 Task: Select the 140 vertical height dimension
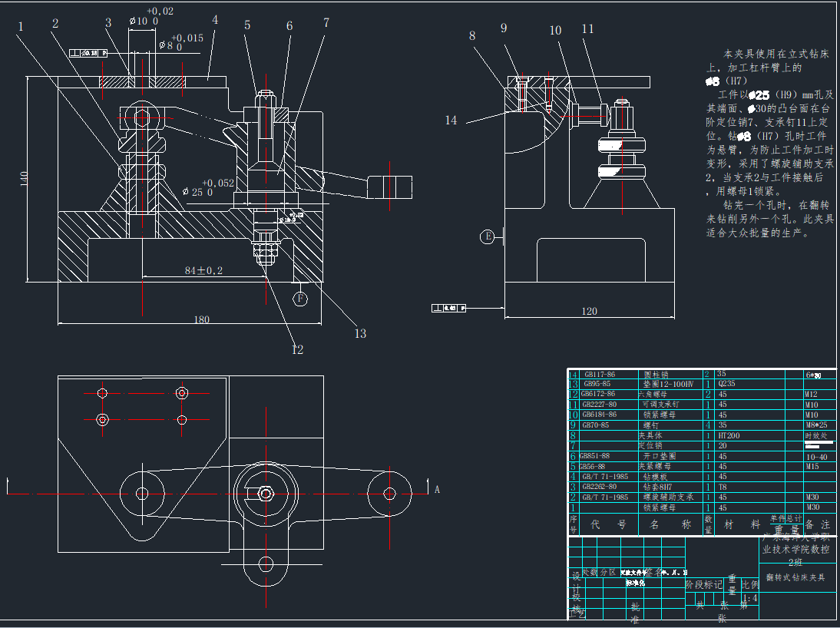pos(24,180)
